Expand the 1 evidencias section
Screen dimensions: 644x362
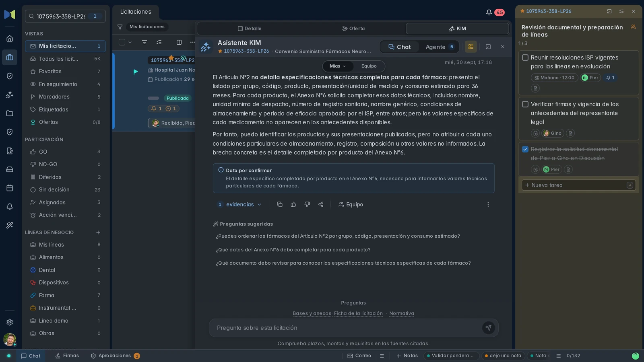click(239, 204)
